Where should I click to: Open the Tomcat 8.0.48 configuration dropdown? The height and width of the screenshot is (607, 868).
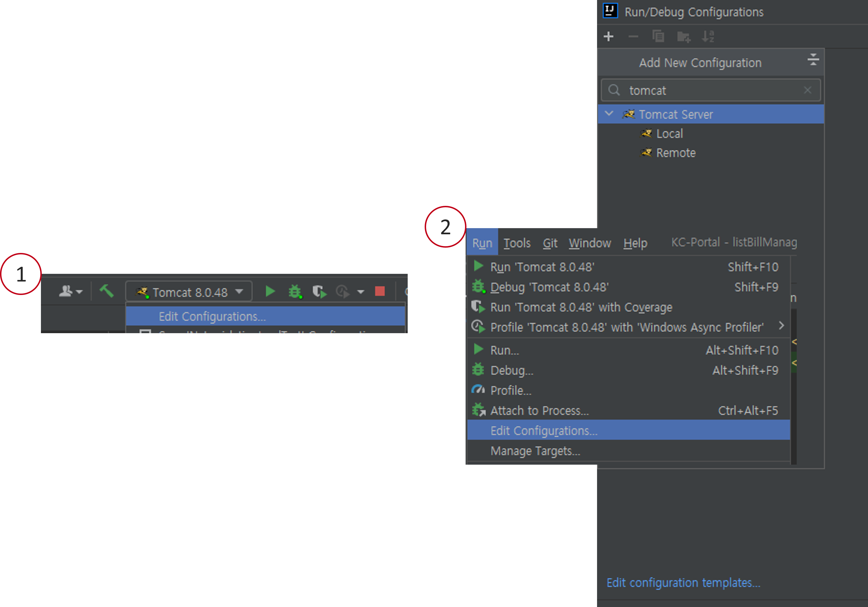pos(189,292)
